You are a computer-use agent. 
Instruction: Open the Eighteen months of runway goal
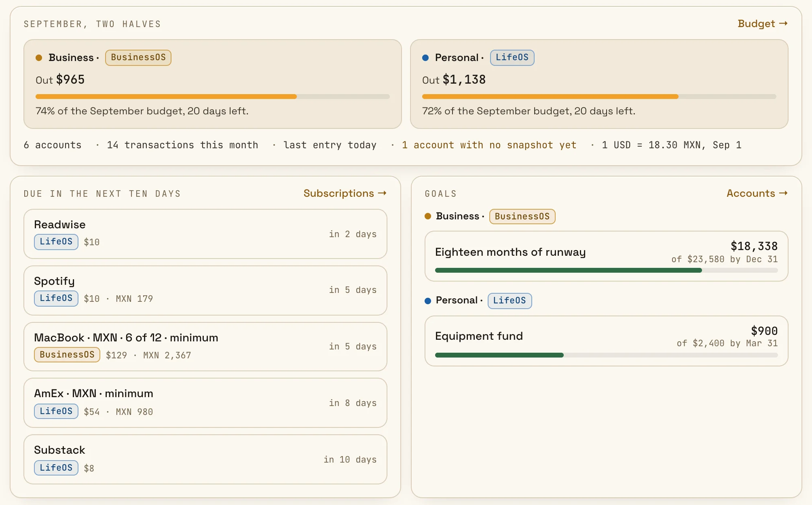point(607,256)
